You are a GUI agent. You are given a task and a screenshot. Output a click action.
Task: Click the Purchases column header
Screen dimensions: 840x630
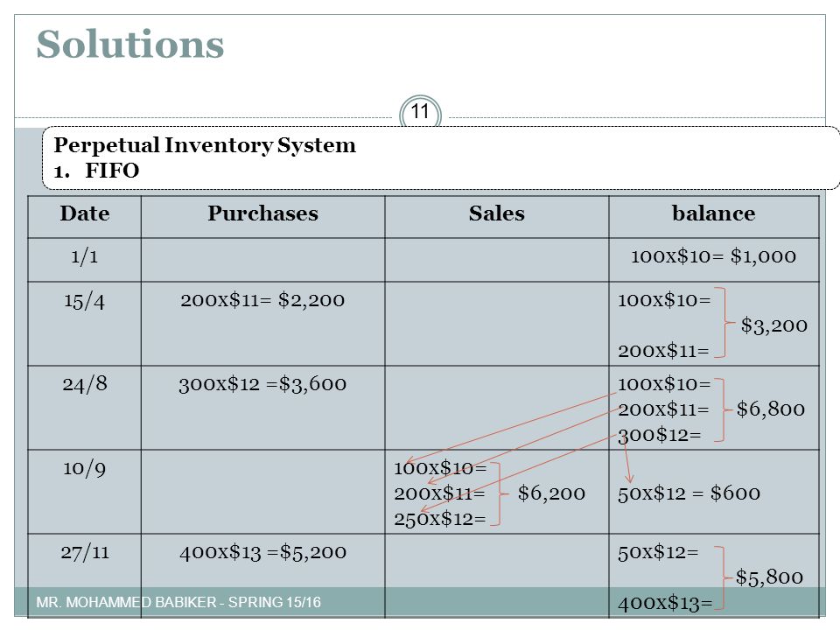tap(263, 213)
